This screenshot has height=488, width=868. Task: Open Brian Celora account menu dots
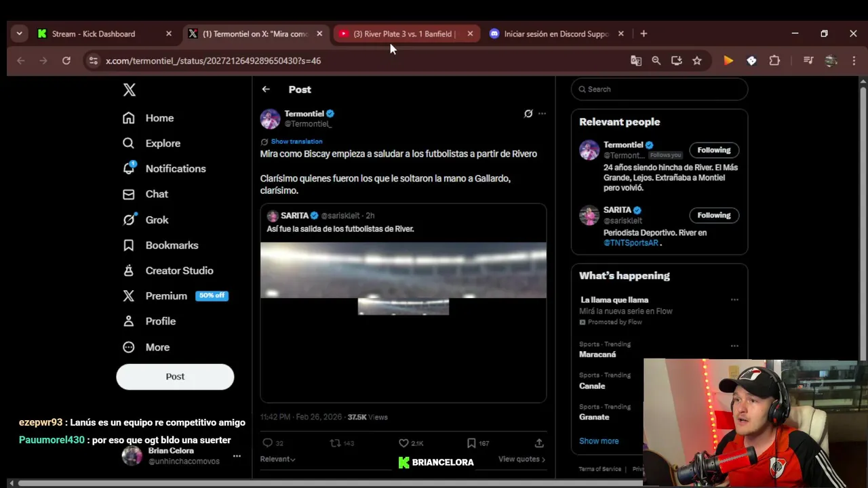[x=237, y=456]
